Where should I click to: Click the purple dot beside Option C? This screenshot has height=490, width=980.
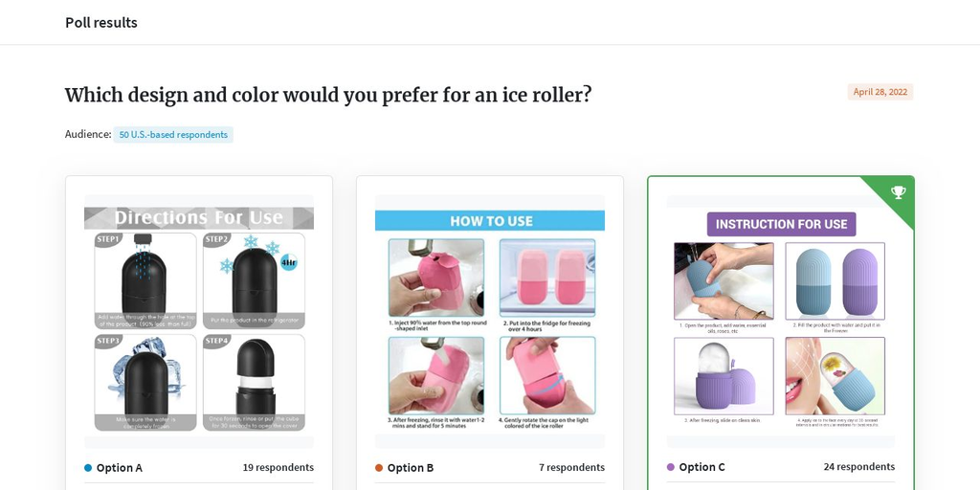point(671,467)
